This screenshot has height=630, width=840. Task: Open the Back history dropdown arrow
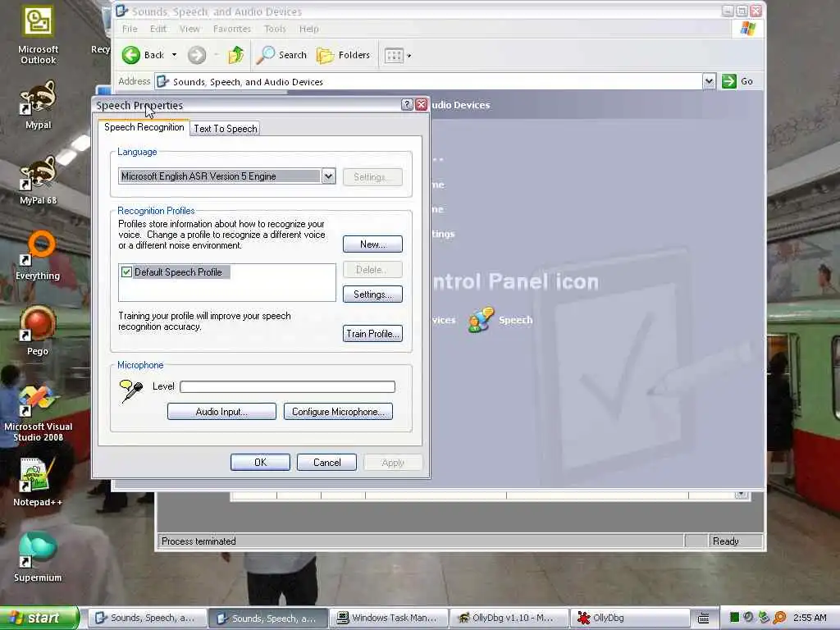(174, 55)
